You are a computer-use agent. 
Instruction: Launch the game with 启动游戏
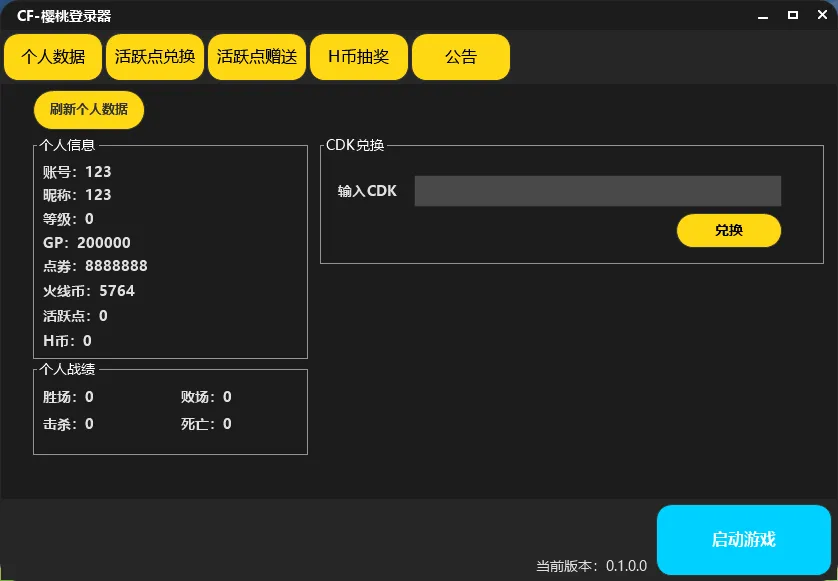point(743,540)
